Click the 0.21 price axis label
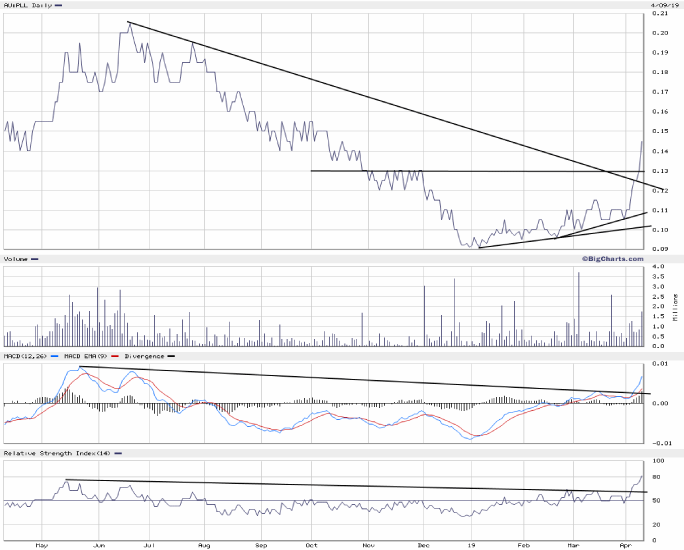Image resolution: width=684 pixels, height=550 pixels. pos(659,14)
